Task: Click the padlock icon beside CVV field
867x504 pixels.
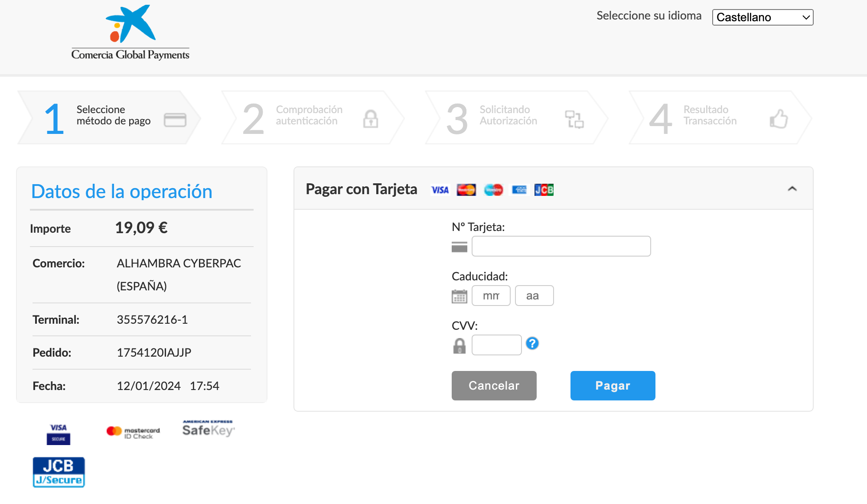Action: point(459,346)
